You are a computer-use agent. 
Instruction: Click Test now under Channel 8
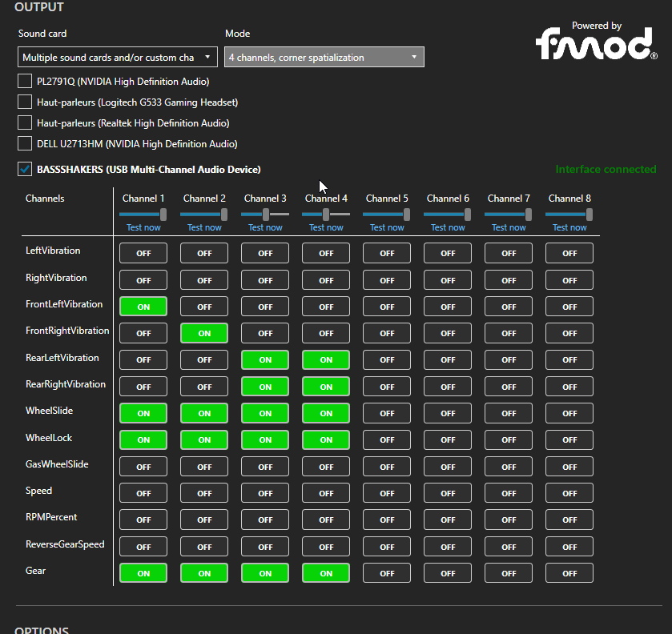click(569, 227)
